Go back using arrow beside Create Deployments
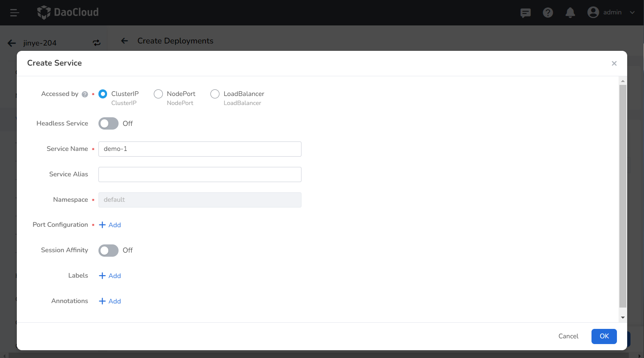This screenshot has width=644, height=358. (x=125, y=41)
